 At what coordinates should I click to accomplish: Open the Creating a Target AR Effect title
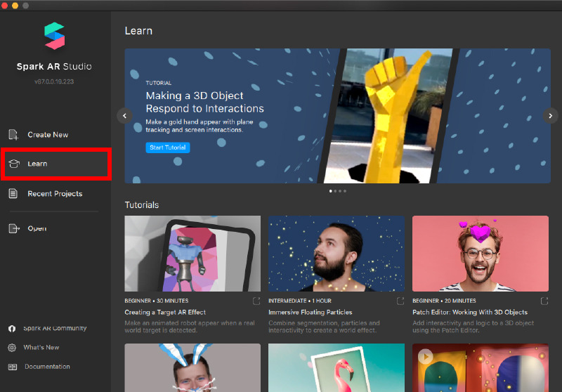pyautogui.click(x=165, y=312)
